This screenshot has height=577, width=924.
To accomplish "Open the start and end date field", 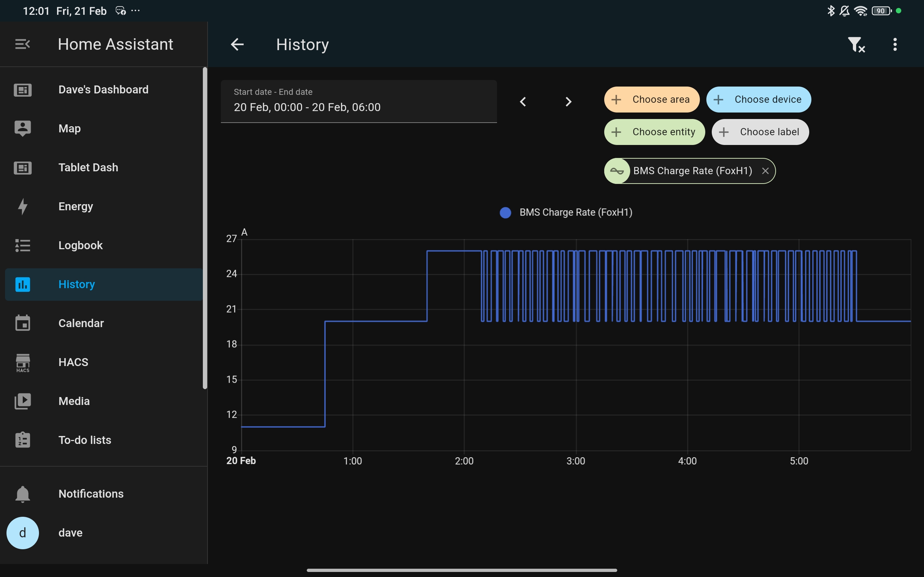I will coord(358,101).
